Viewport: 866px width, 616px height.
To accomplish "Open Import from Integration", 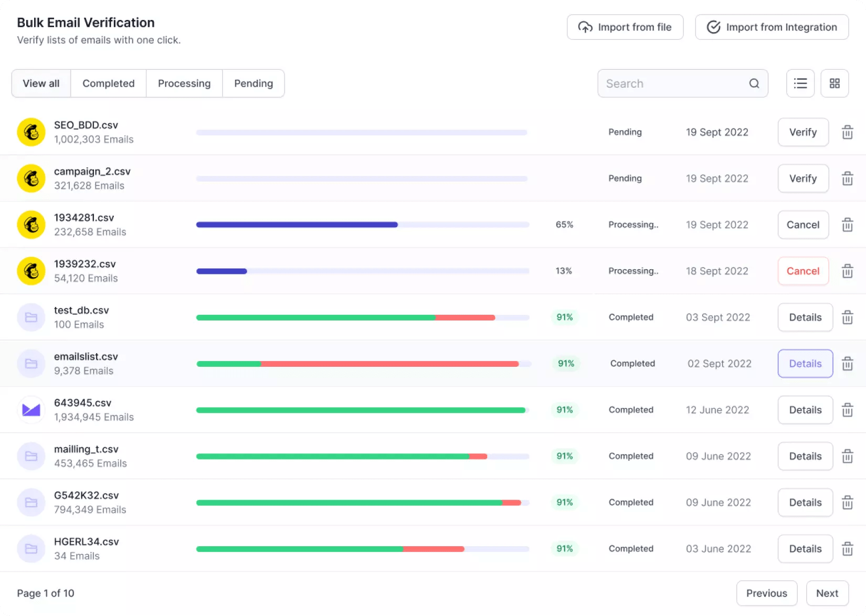I will [x=772, y=27].
